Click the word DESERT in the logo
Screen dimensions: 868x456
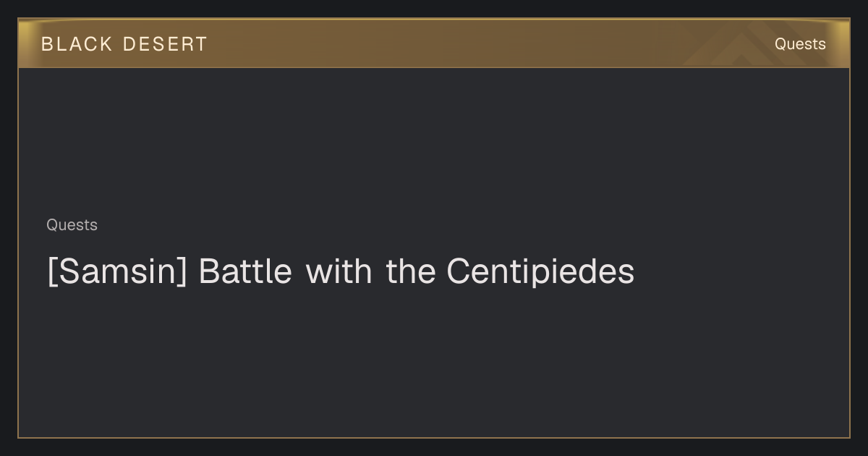[165, 44]
